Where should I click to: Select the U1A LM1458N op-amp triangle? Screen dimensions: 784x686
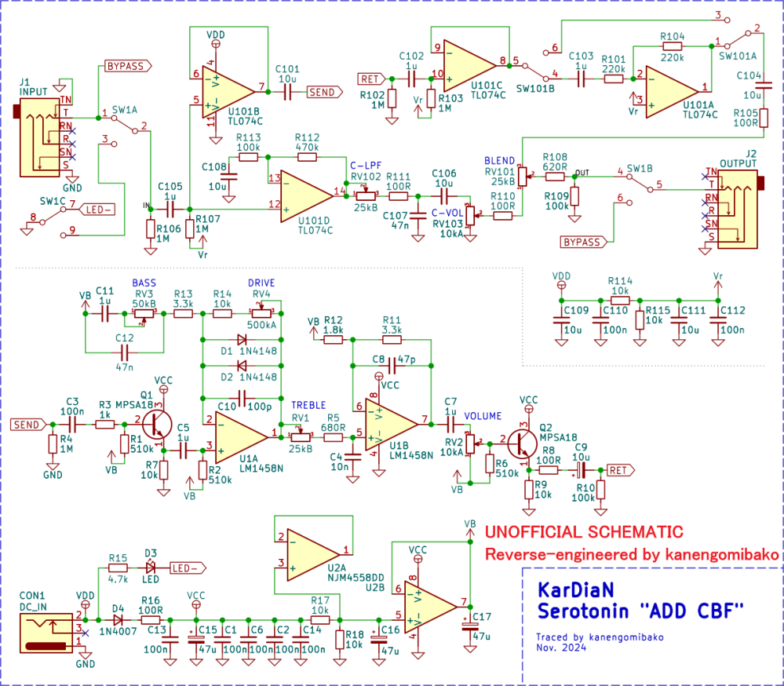242,437
